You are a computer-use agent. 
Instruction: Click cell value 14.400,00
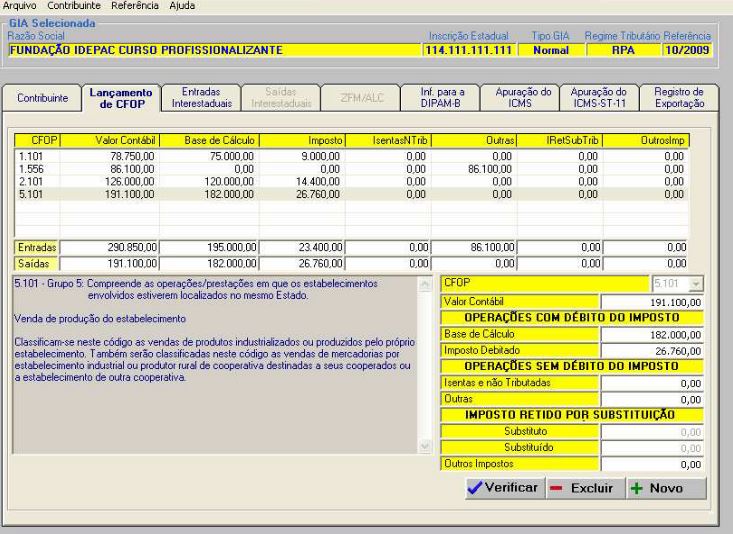tap(318, 181)
